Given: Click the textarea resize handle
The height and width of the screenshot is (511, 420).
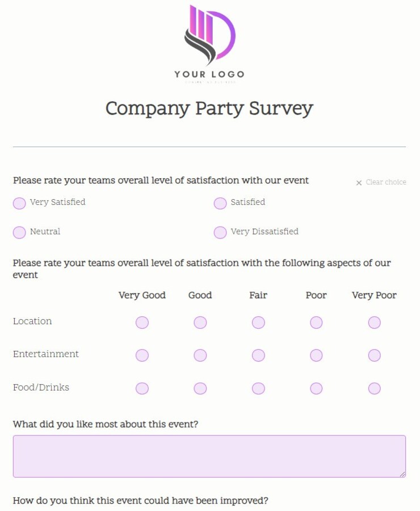Looking at the screenshot, I should pyautogui.click(x=402, y=474).
